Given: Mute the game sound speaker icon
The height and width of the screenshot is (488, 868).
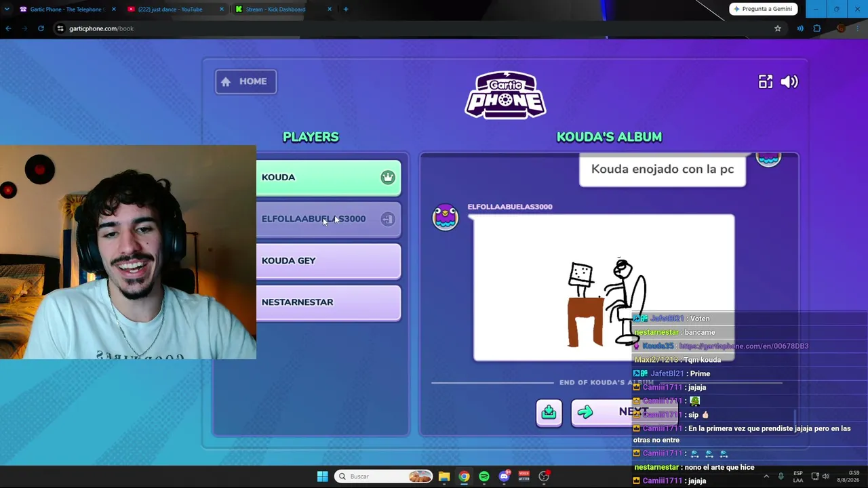Looking at the screenshot, I should (789, 82).
